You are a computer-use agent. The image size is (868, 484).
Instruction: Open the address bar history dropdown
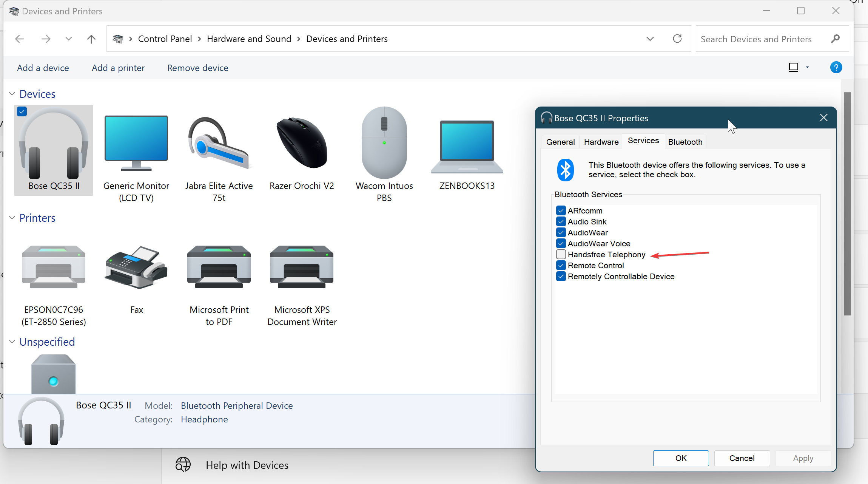point(650,39)
